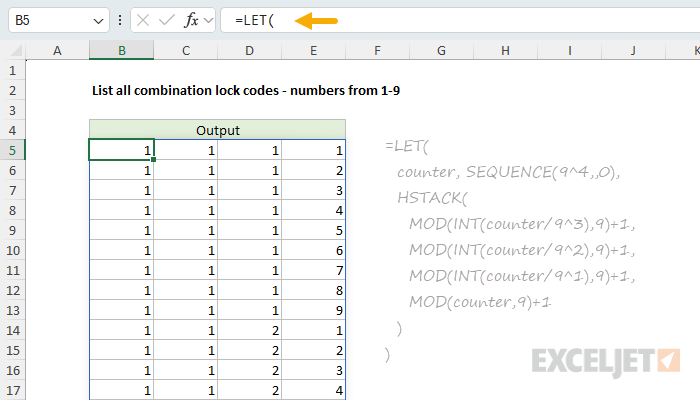Select row 9 header
This screenshot has width=700, height=400.
pyautogui.click(x=12, y=230)
